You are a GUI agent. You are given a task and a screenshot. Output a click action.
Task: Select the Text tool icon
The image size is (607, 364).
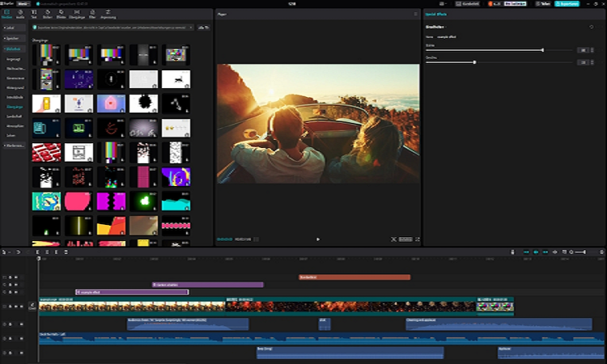(34, 15)
